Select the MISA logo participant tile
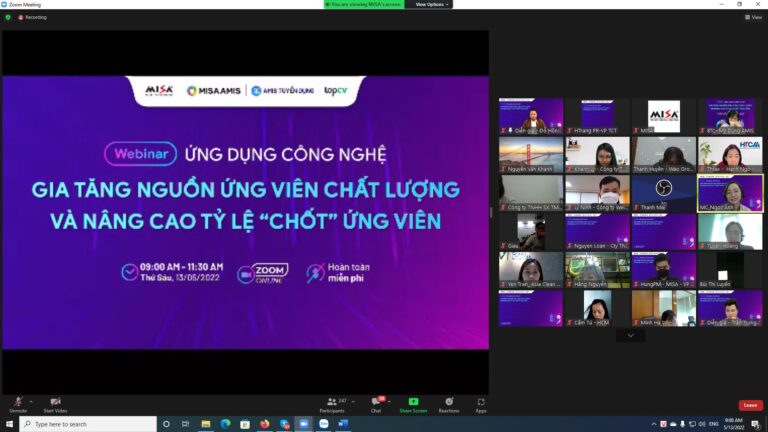The width and height of the screenshot is (768, 432). pyautogui.click(x=663, y=116)
